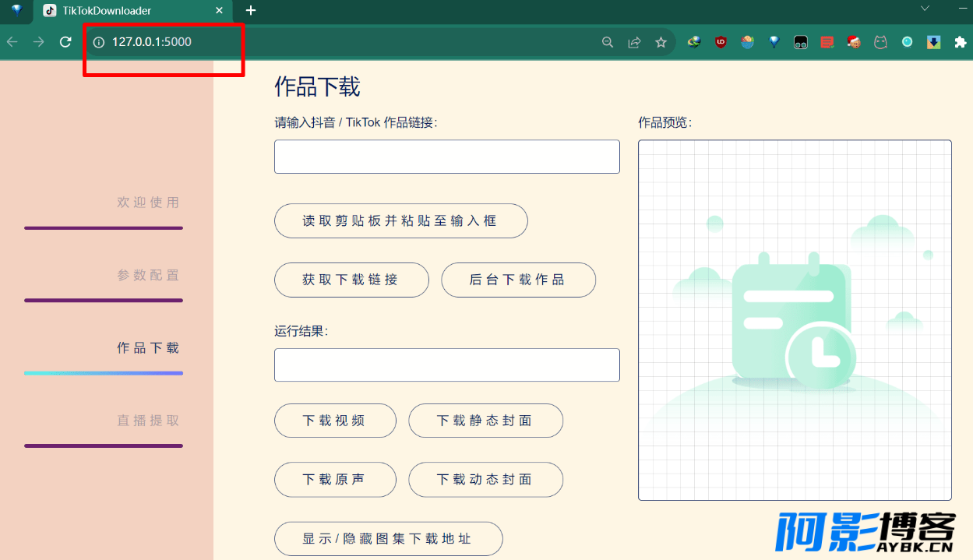Image resolution: width=973 pixels, height=560 pixels.
Task: Click the zoom magnifier icon in the address bar
Action: [x=608, y=42]
